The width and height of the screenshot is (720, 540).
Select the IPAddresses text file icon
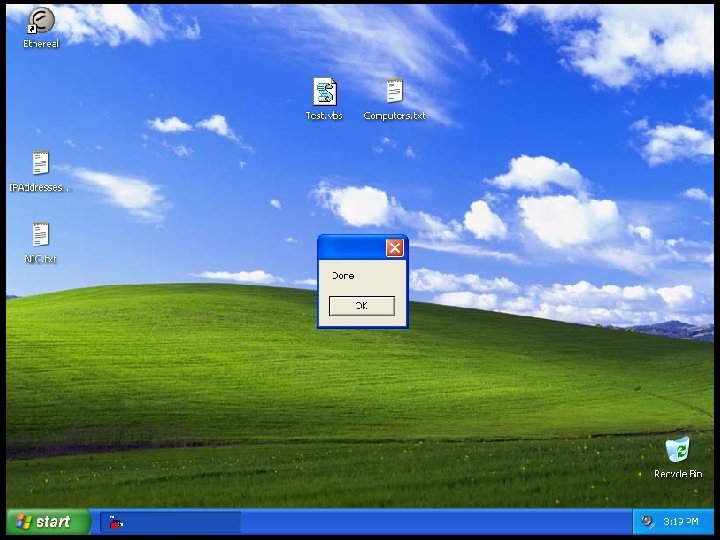coord(40,163)
